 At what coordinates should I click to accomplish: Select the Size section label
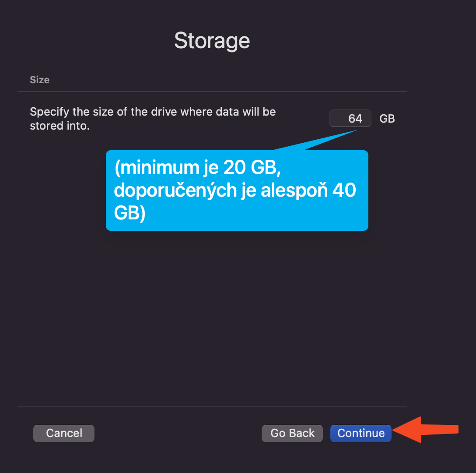pyautogui.click(x=39, y=80)
